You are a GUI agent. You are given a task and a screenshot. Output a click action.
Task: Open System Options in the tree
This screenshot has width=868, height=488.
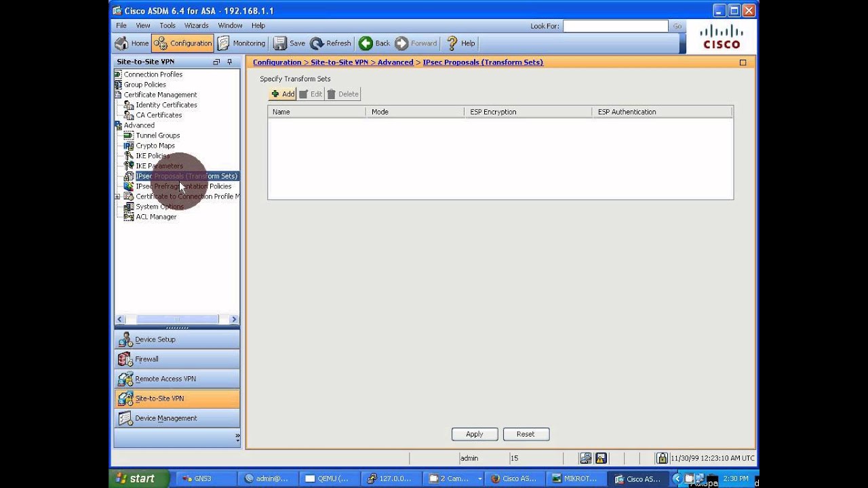click(x=160, y=207)
